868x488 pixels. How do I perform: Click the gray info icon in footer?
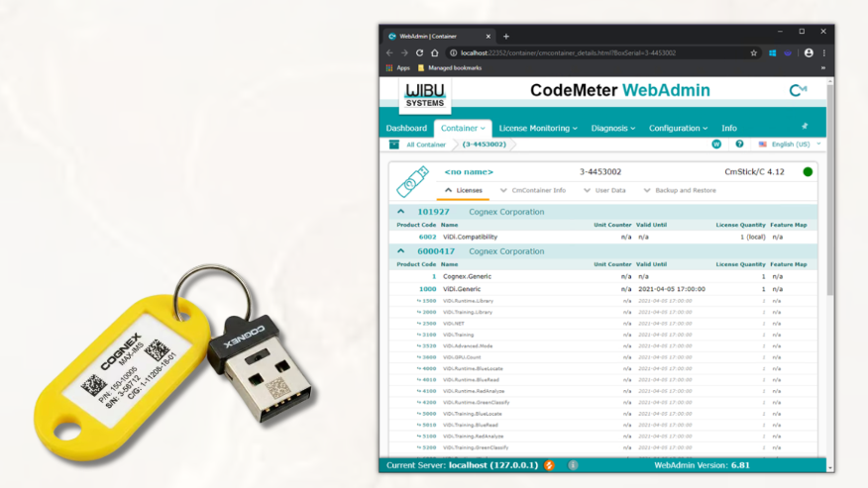(x=573, y=465)
